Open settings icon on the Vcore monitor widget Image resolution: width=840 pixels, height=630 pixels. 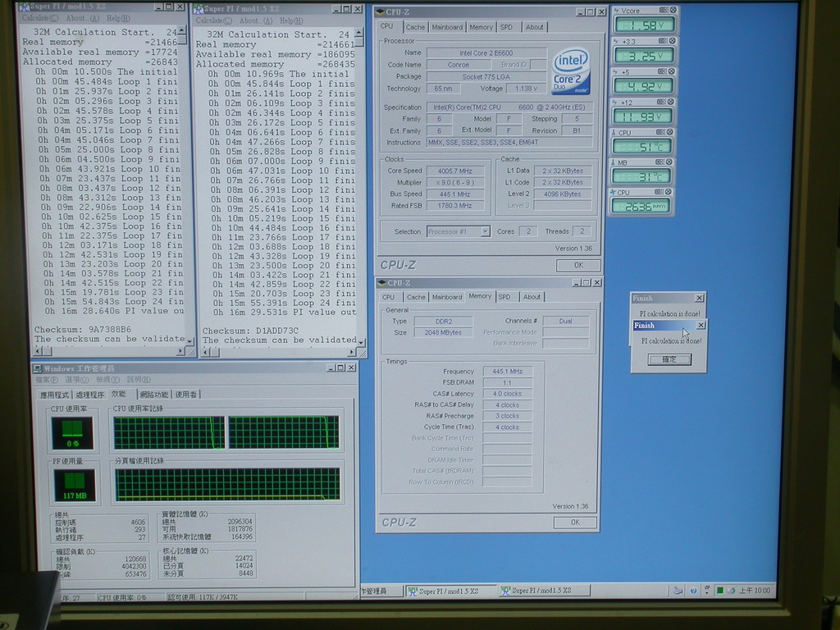tap(663, 10)
